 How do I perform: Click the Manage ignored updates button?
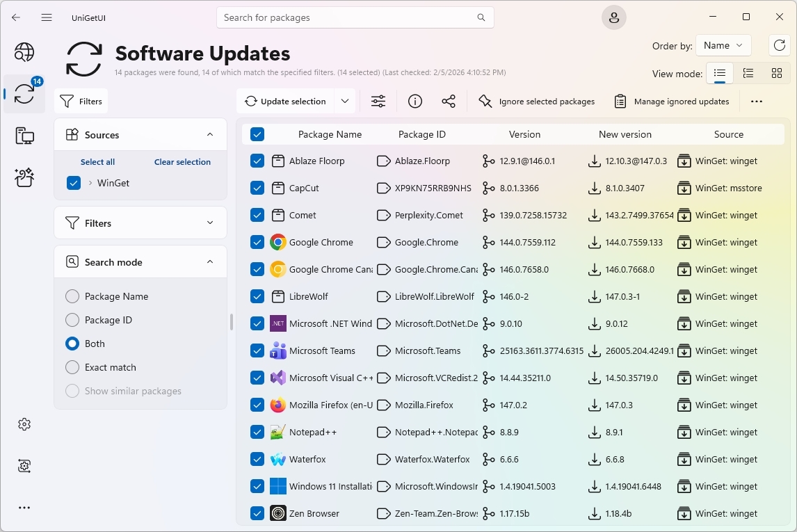pyautogui.click(x=671, y=101)
